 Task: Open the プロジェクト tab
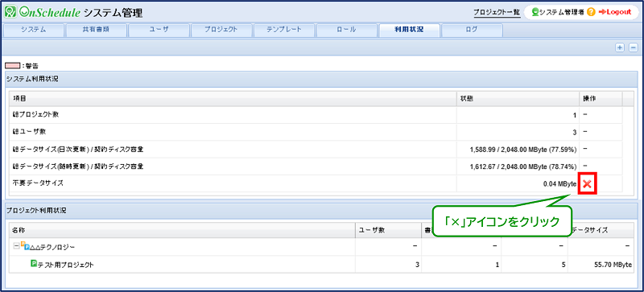click(221, 30)
